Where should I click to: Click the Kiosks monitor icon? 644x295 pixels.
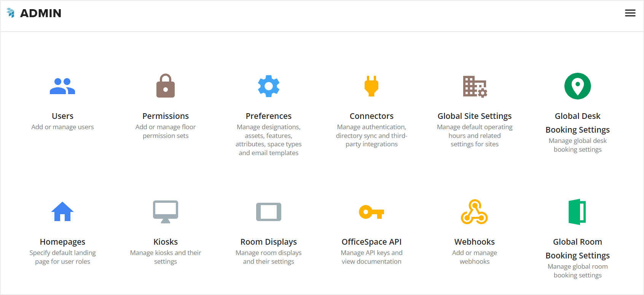[166, 212]
